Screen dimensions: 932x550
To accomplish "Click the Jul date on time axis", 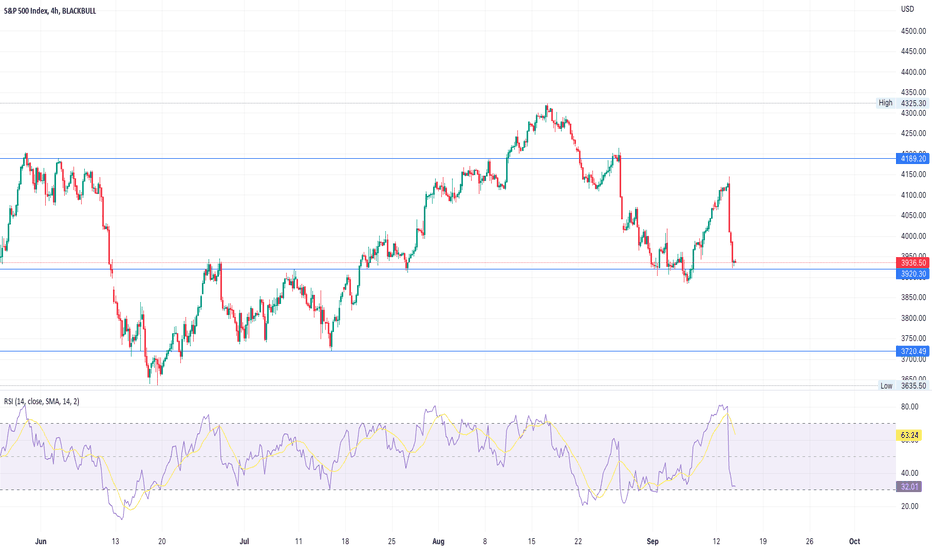I will click(244, 542).
